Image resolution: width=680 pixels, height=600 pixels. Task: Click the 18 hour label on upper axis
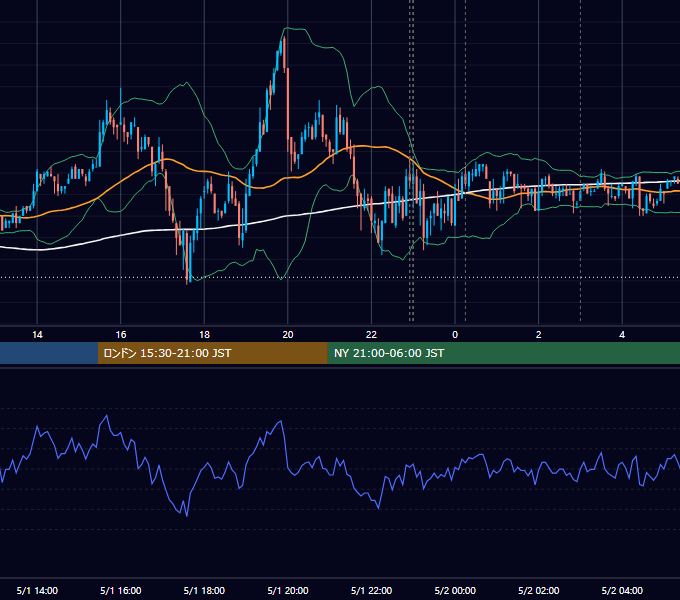(204, 335)
